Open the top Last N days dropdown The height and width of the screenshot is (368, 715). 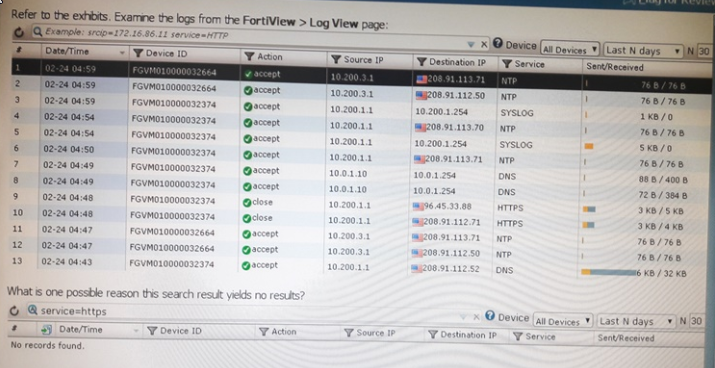coord(643,51)
